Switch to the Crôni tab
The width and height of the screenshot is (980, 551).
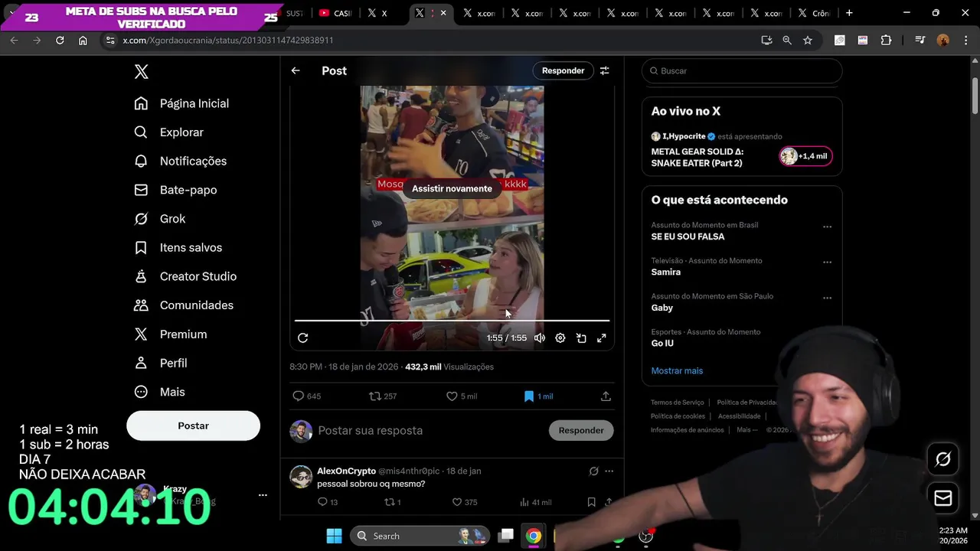pyautogui.click(x=814, y=13)
